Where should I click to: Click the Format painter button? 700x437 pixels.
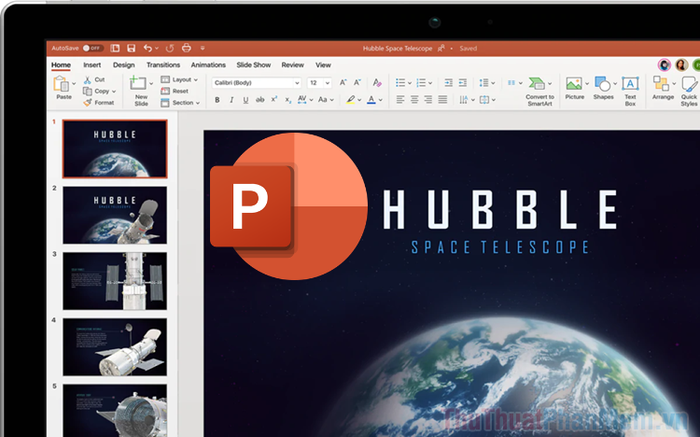(x=99, y=103)
